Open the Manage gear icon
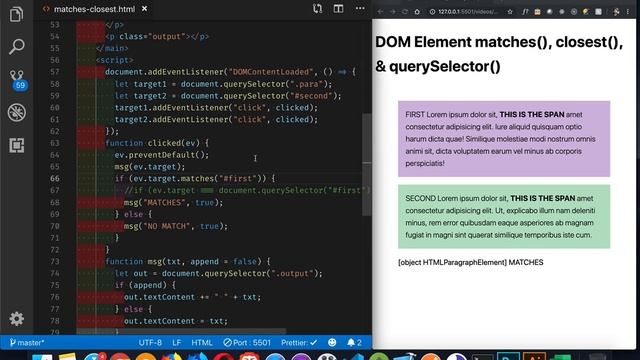This screenshot has width=640, height=360. tap(17, 319)
